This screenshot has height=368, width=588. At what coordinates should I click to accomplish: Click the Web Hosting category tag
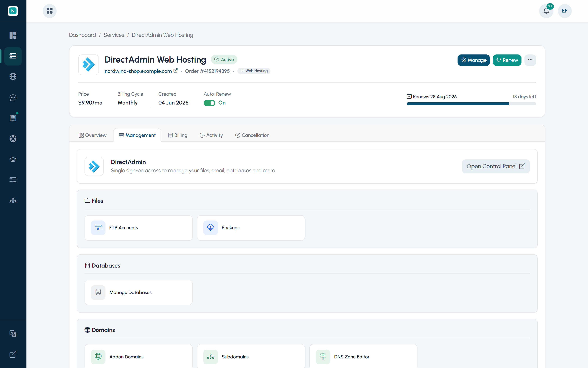(x=254, y=71)
